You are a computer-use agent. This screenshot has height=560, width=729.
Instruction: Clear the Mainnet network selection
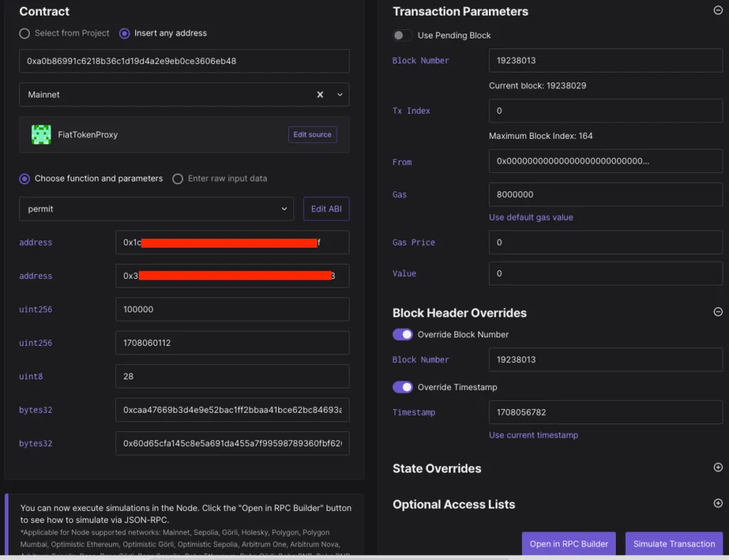pos(320,95)
